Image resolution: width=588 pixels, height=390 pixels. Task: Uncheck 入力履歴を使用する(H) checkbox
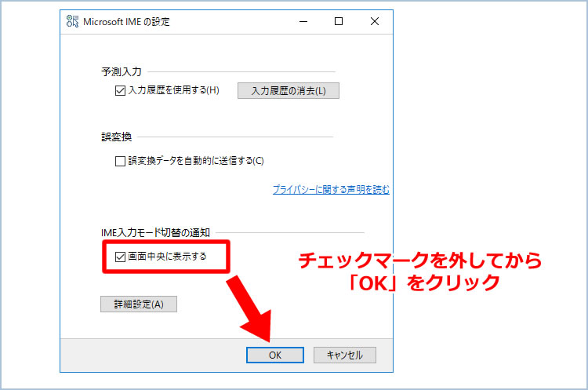(x=120, y=91)
